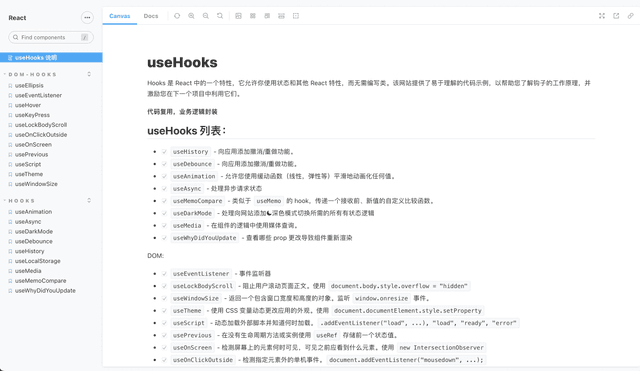Click the 'window.onresize' code text
Viewport: 640px width, 371px height.
381,298
